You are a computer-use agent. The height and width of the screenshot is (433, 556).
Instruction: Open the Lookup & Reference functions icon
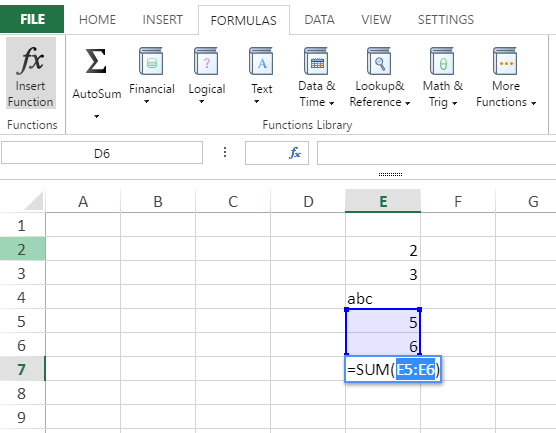[379, 61]
